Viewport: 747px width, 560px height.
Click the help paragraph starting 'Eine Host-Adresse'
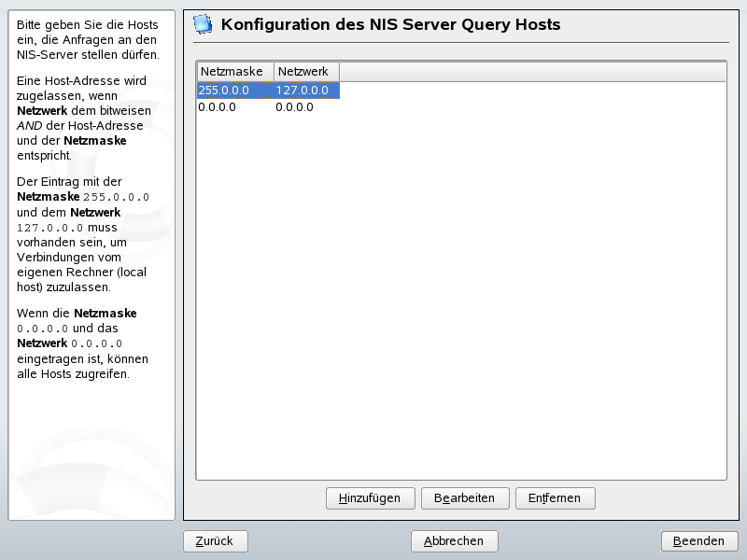tap(84, 118)
